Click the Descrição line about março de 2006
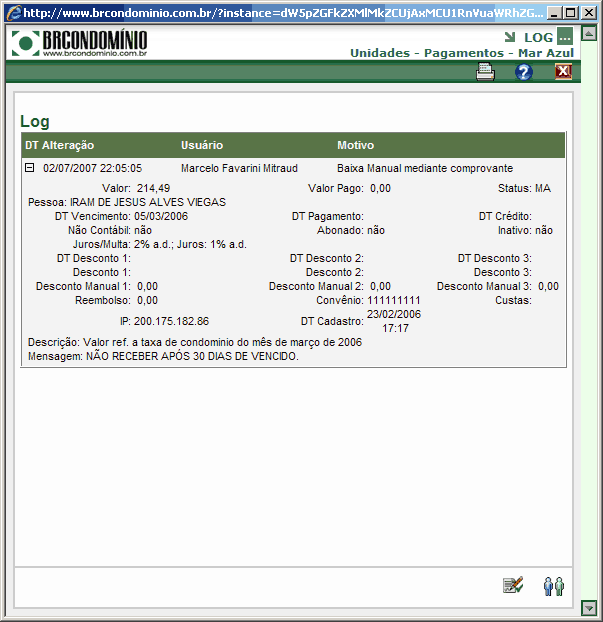 click(195, 342)
